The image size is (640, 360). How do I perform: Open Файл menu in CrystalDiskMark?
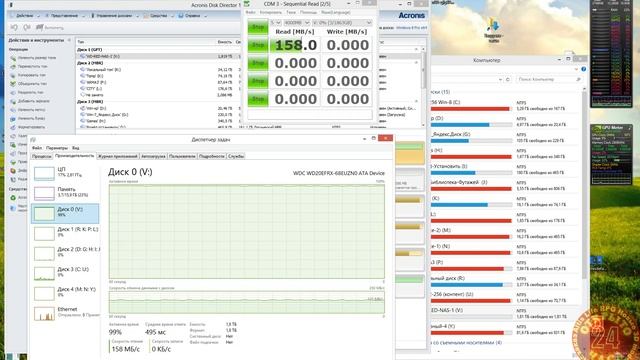coord(251,12)
